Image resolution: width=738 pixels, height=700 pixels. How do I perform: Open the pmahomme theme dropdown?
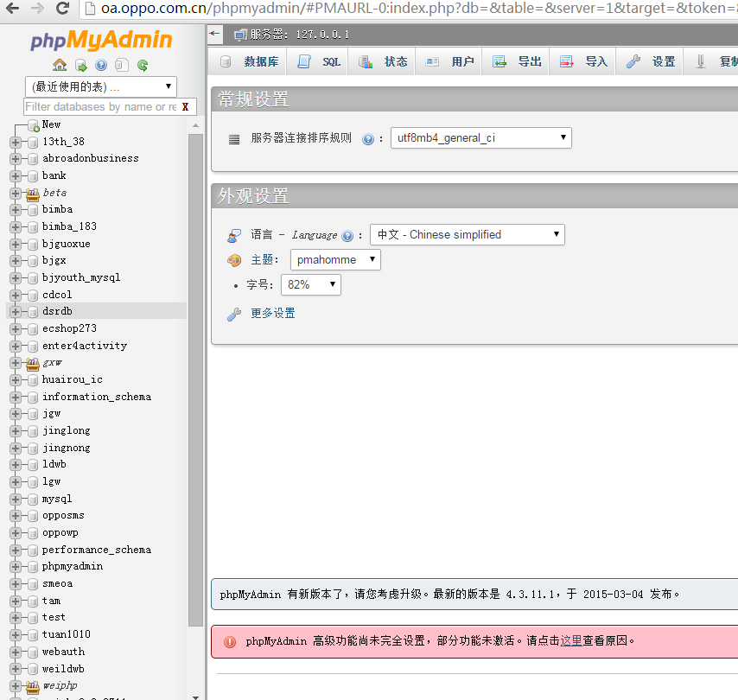coord(335,260)
